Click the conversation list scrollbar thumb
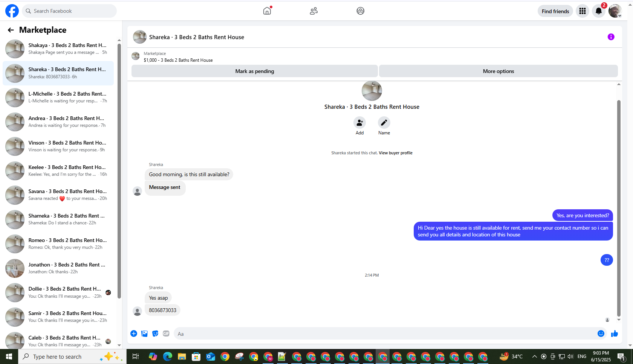 pyautogui.click(x=119, y=171)
